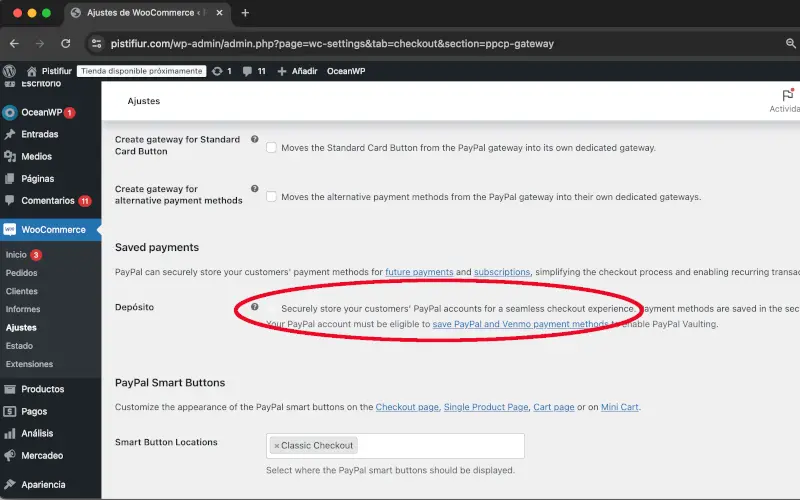Screen dimensions: 800x500
Task: Open the 'Cart page' link
Action: point(554,407)
